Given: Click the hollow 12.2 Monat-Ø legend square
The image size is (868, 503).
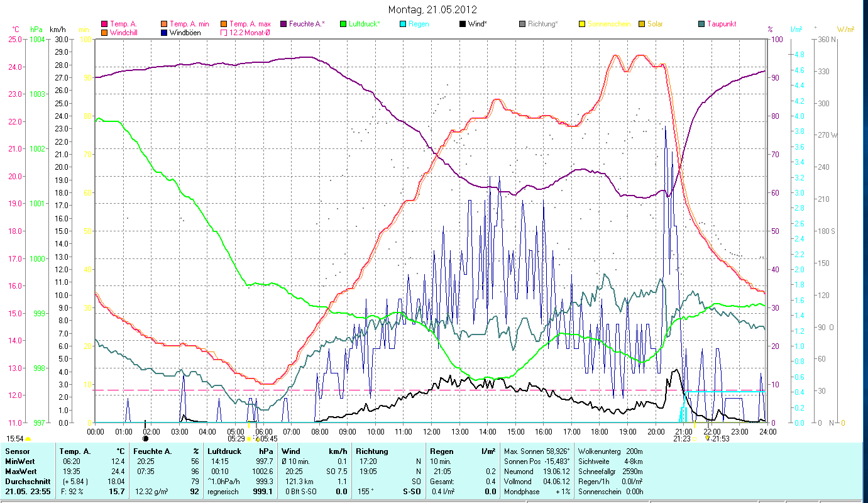Looking at the screenshot, I should (x=223, y=33).
